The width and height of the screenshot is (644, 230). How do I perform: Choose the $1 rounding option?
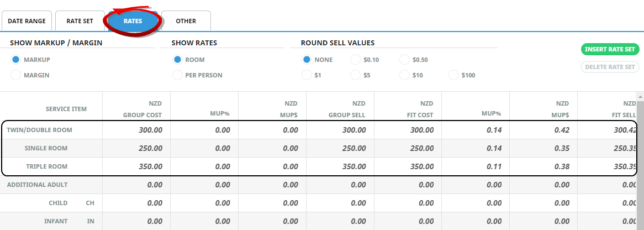[x=307, y=75]
